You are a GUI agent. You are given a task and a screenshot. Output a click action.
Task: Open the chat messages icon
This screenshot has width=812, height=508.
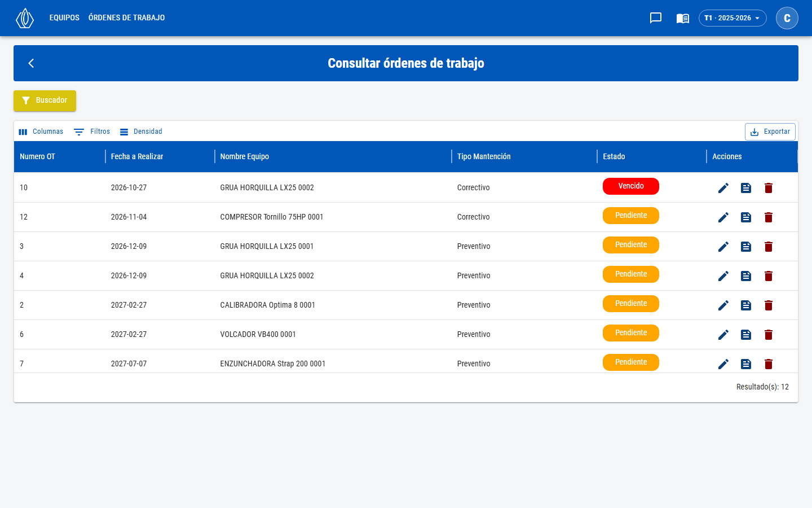coord(656,18)
